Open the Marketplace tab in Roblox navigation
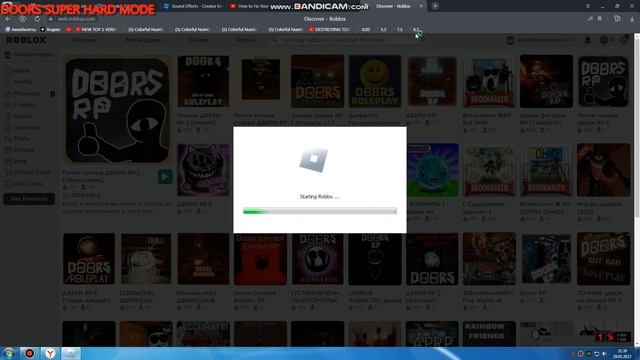The image size is (640, 360). point(143,40)
